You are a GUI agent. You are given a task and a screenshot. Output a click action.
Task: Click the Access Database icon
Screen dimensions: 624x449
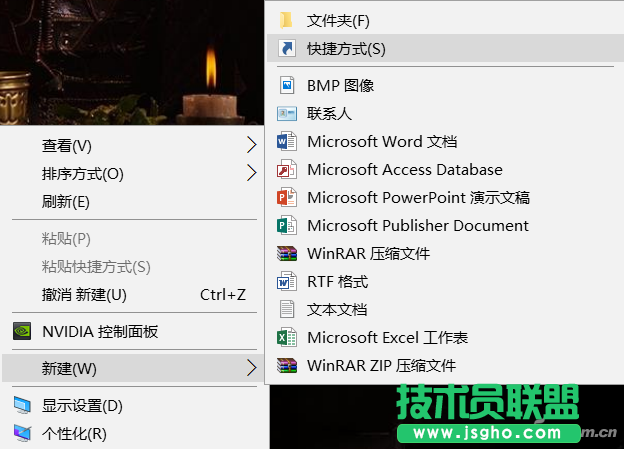(x=287, y=170)
